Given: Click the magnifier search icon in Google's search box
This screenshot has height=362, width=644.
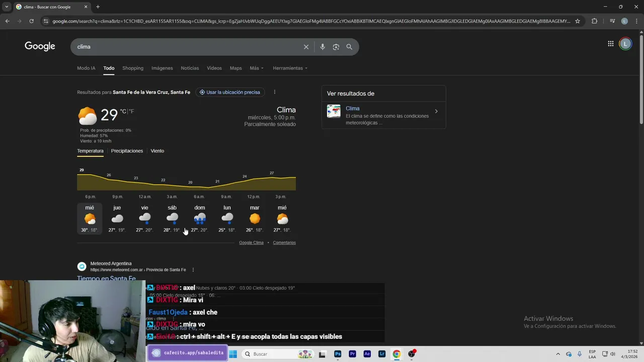Looking at the screenshot, I should [349, 47].
